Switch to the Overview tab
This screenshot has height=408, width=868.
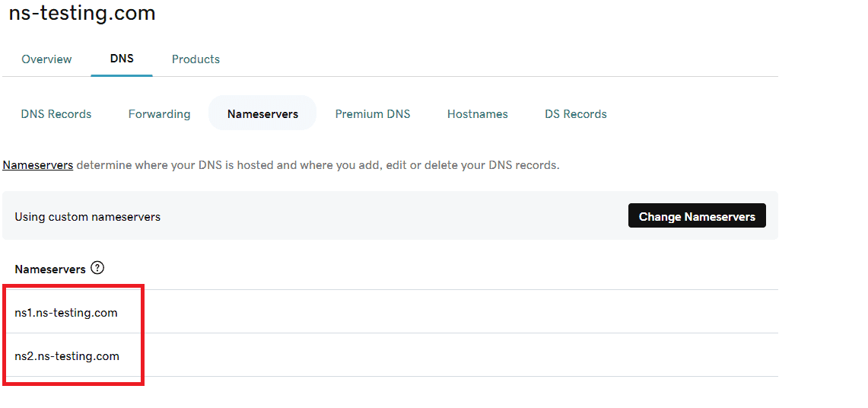click(46, 59)
